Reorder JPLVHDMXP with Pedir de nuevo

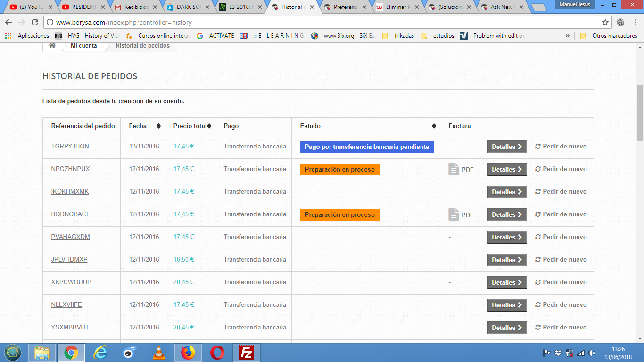pos(561,260)
